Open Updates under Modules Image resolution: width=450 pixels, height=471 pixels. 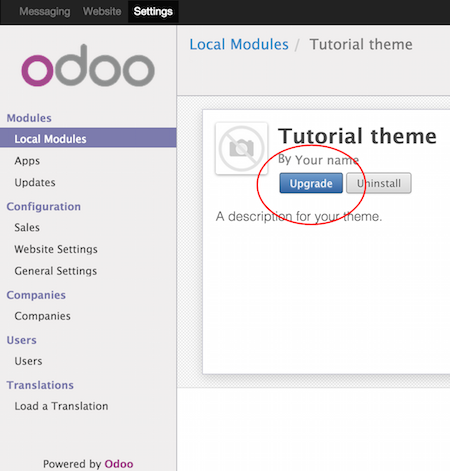pyautogui.click(x=35, y=183)
